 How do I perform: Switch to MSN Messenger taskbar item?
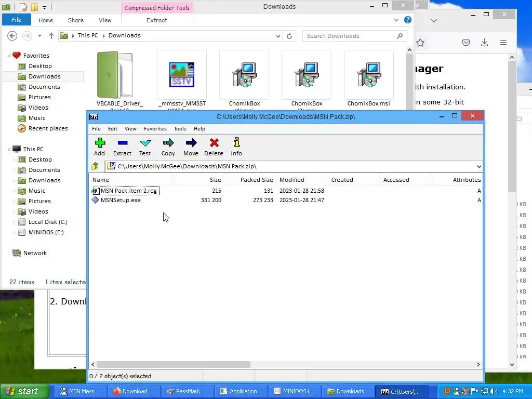80,391
